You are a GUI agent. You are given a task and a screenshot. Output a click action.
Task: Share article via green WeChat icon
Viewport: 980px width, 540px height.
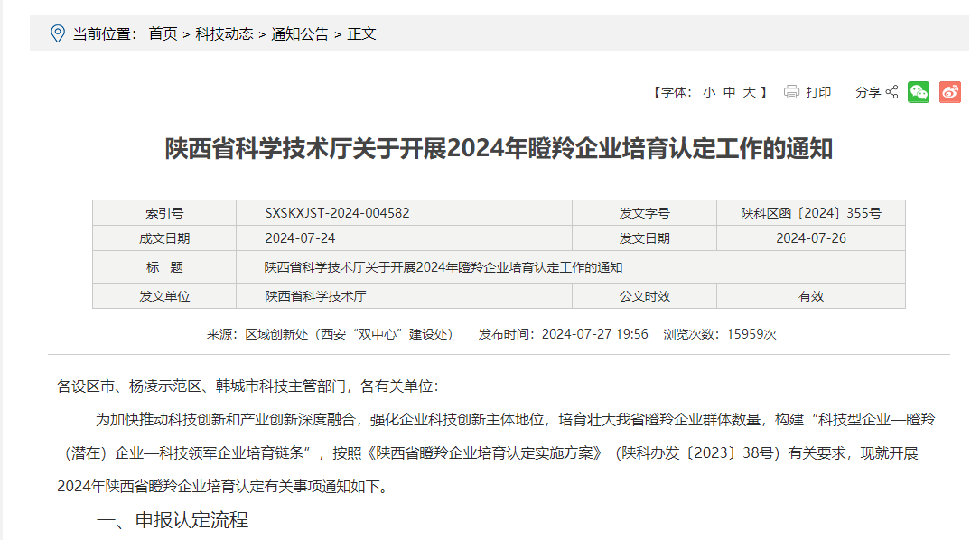(919, 92)
